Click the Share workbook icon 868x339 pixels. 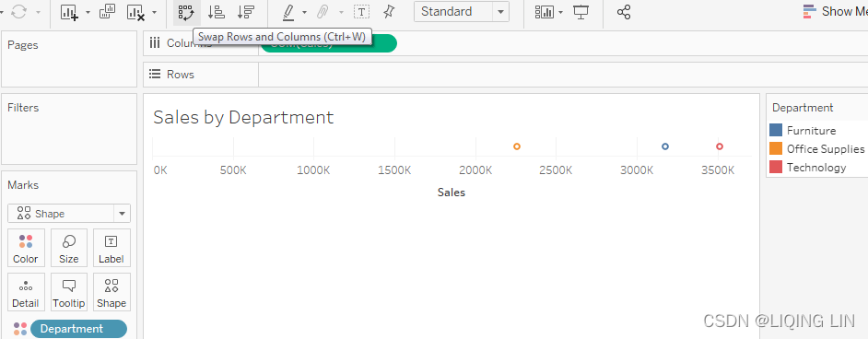624,12
